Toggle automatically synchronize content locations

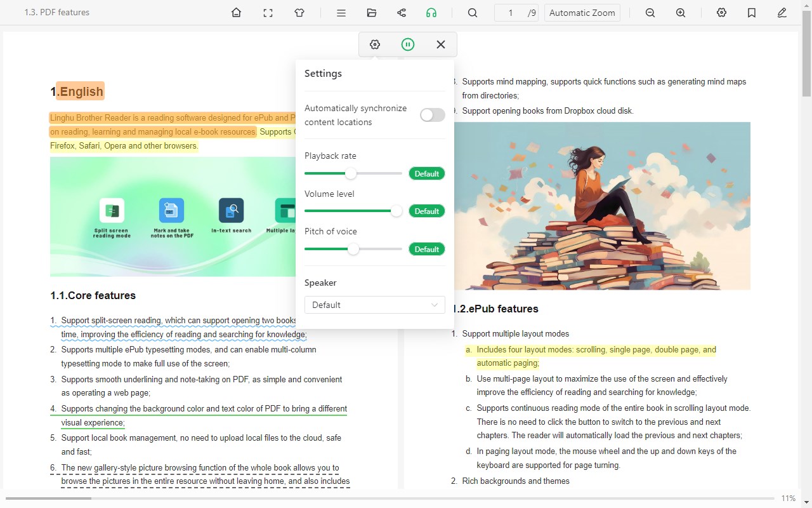pyautogui.click(x=433, y=115)
